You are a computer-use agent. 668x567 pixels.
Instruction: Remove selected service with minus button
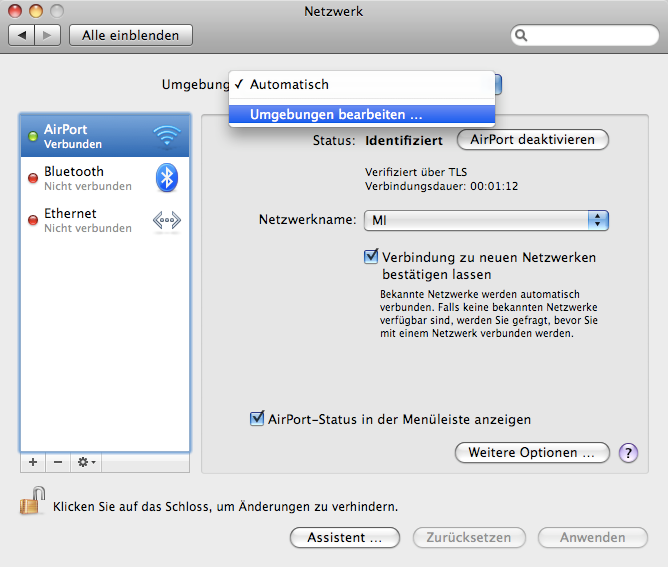click(x=58, y=462)
